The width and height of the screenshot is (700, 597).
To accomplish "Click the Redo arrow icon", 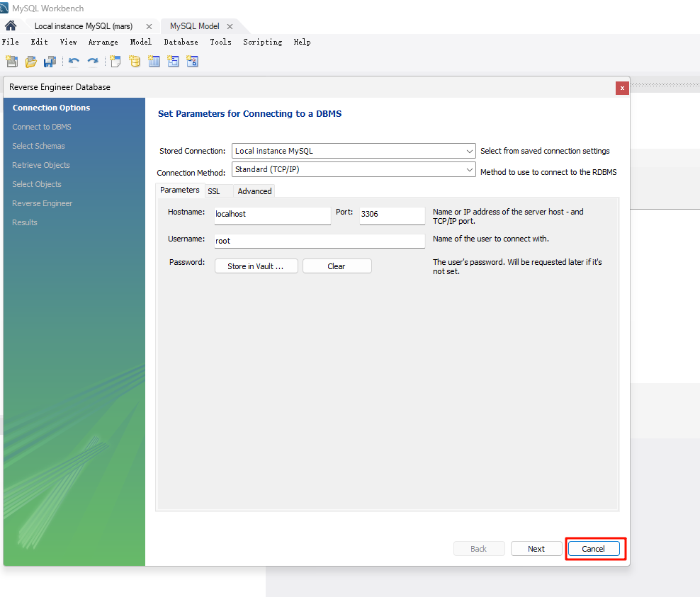I will point(93,61).
